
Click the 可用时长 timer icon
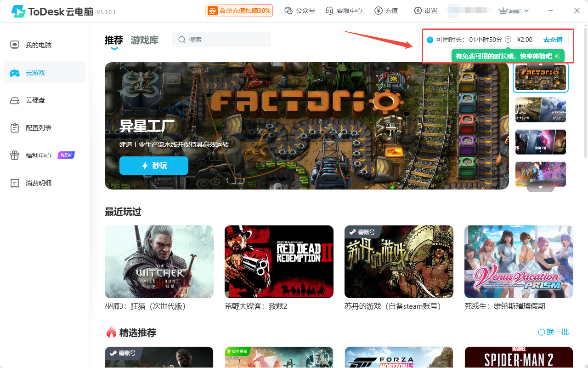pyautogui.click(x=430, y=40)
